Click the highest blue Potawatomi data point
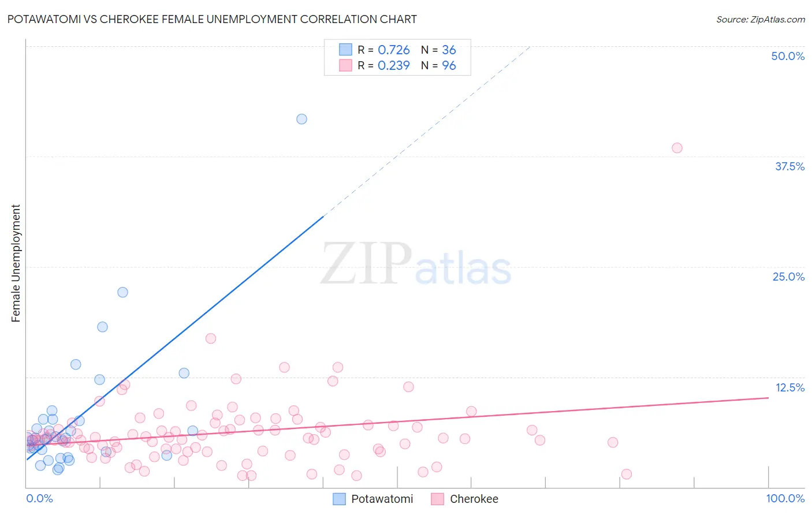Image resolution: width=812 pixels, height=515 pixels. click(x=301, y=119)
